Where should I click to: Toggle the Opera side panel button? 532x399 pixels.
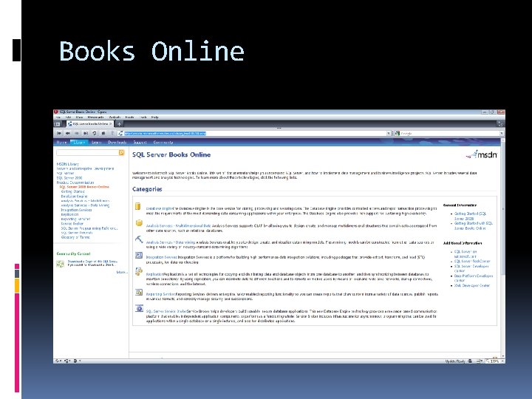coord(58,124)
